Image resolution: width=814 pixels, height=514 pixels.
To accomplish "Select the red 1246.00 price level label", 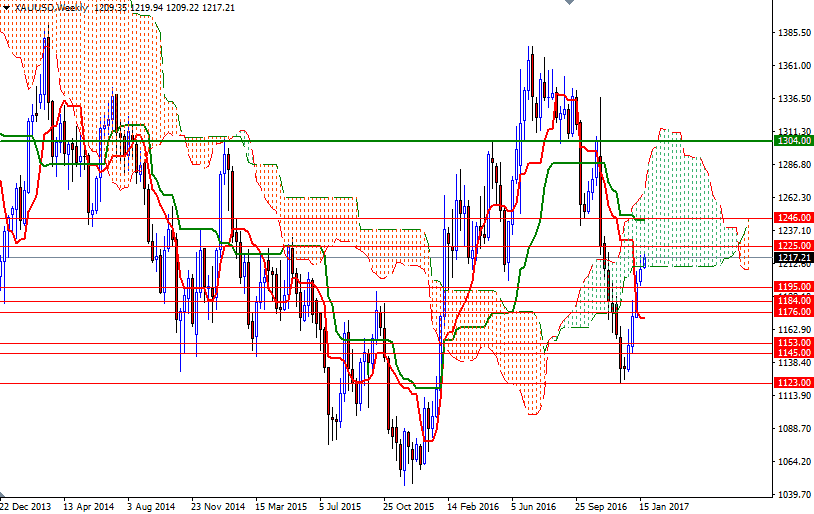I will pos(792,217).
